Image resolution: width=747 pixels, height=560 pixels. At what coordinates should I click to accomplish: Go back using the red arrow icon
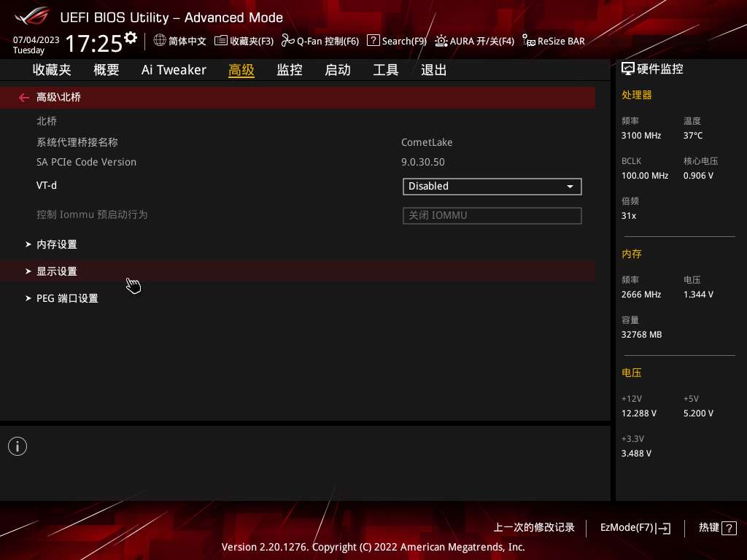(24, 98)
